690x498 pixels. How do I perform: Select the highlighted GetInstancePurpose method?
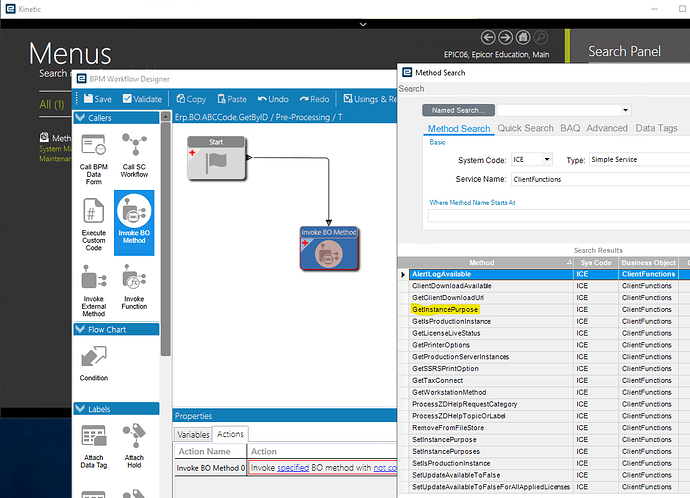coord(445,310)
